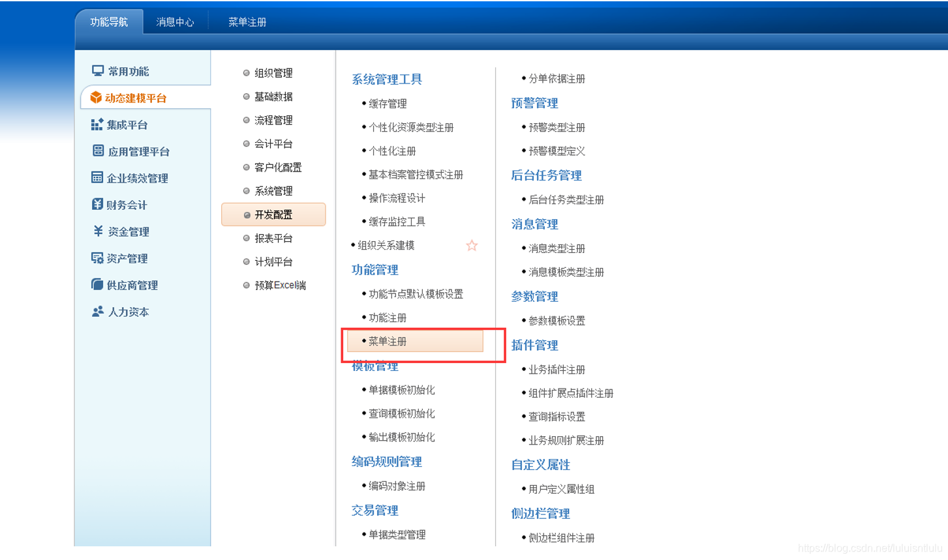This screenshot has width=948, height=560.
Task: Open 预警模型定义 link
Action: pos(557,151)
